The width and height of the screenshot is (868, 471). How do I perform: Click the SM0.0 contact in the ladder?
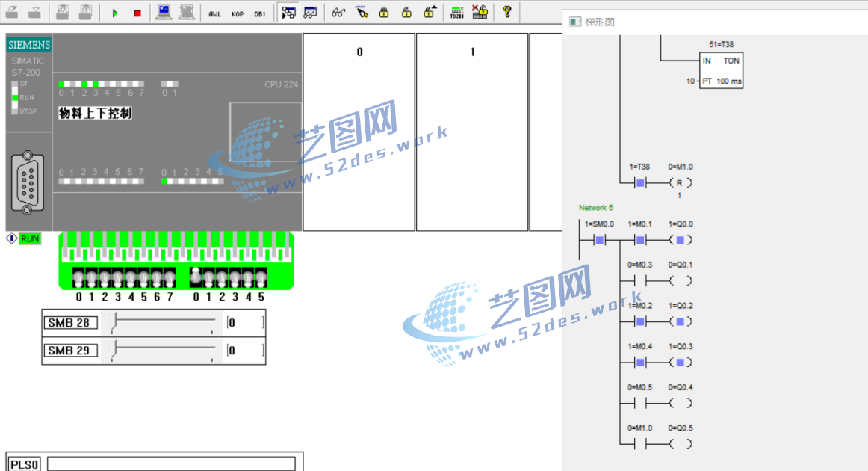[x=600, y=240]
